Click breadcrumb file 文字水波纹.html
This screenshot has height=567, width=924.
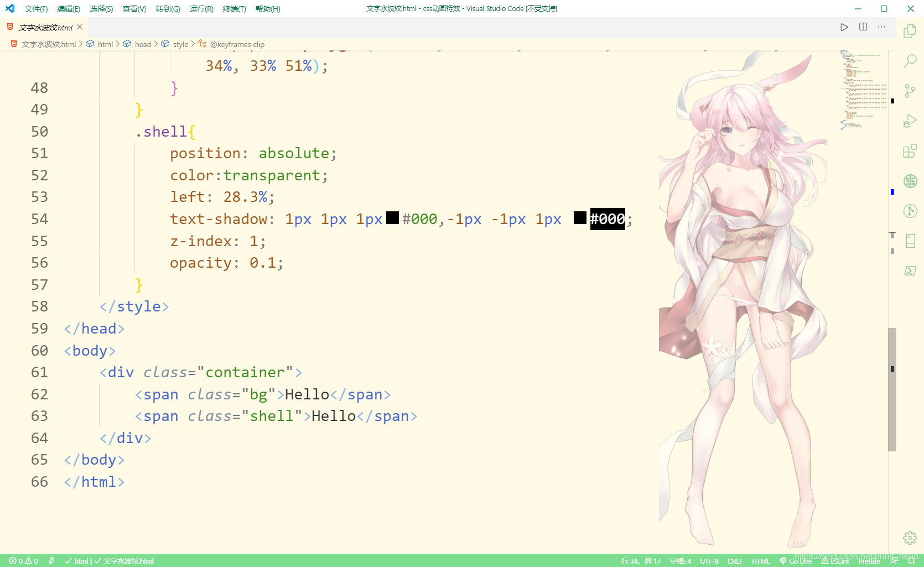(x=49, y=44)
